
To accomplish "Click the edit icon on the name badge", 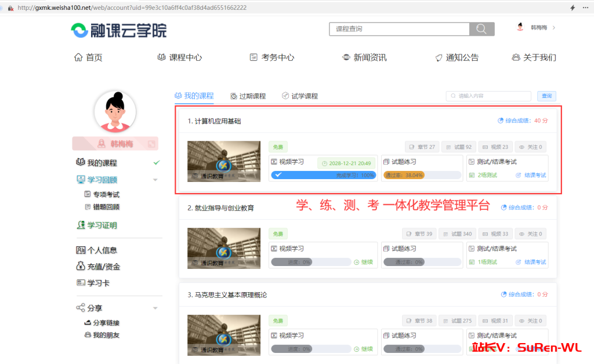I will (x=151, y=144).
